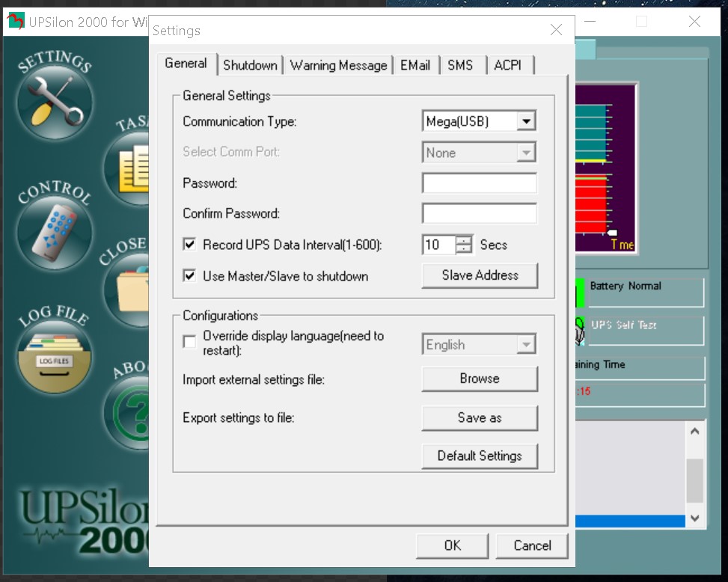Click the green Battery Normal indicator

pos(581,292)
